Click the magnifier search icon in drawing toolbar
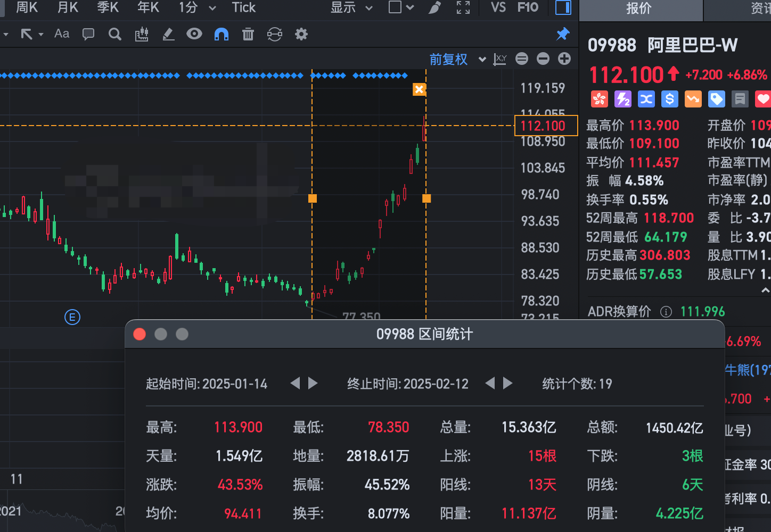This screenshot has height=532, width=771. (x=114, y=35)
